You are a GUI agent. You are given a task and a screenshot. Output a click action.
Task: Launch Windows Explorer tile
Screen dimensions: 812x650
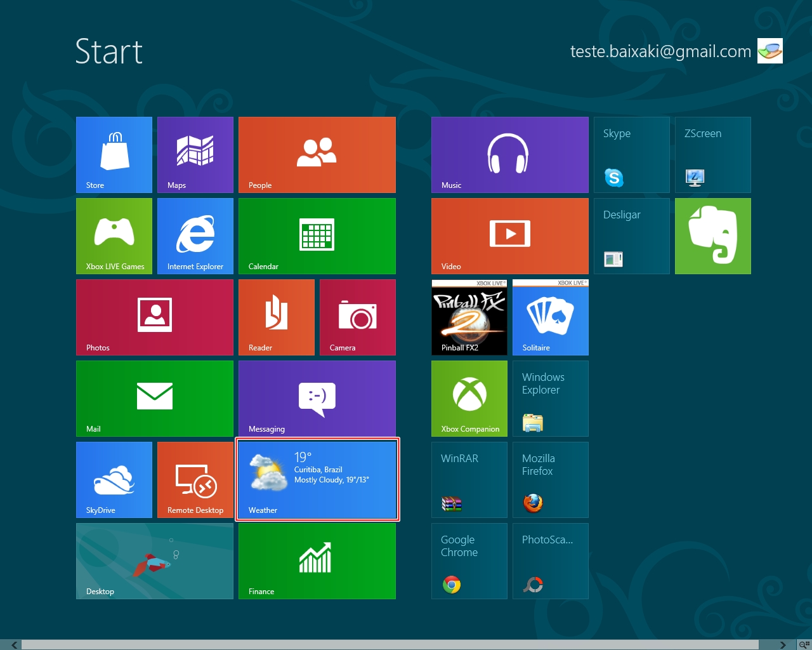[551, 399]
